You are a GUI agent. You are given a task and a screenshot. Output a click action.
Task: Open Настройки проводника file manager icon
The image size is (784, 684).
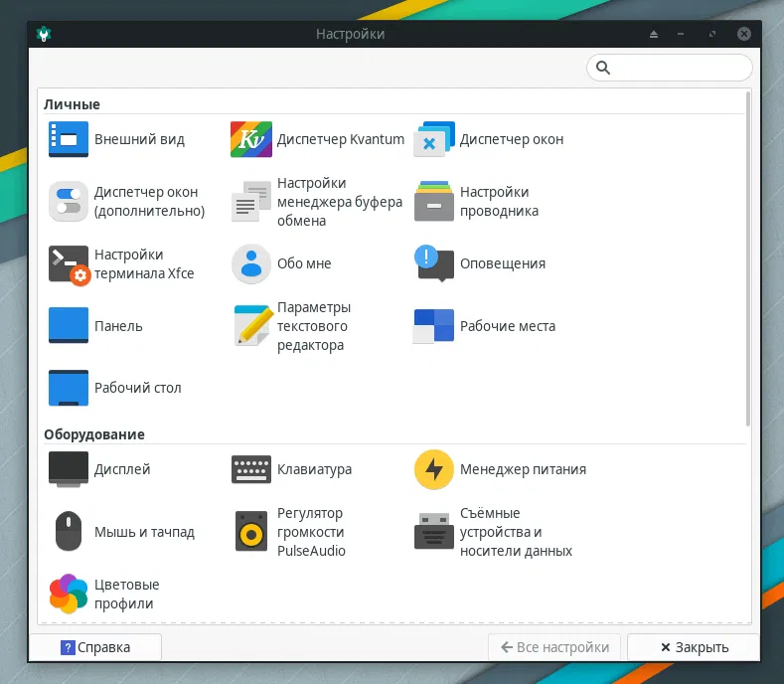(x=434, y=201)
